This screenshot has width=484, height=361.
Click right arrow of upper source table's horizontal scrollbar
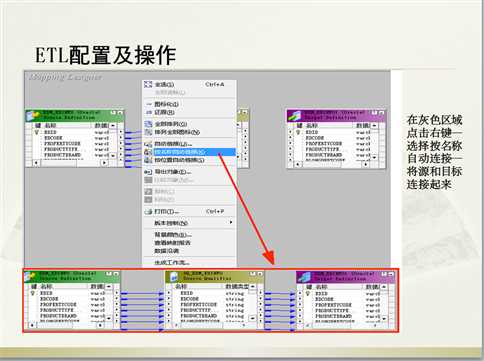pos(105,163)
